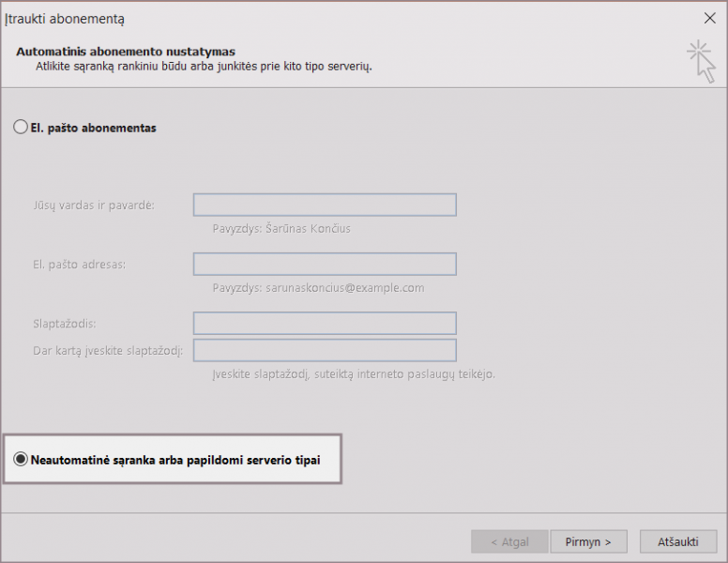Select the El. pašto abonementas radio option
This screenshot has height=563, width=728.
point(21,128)
